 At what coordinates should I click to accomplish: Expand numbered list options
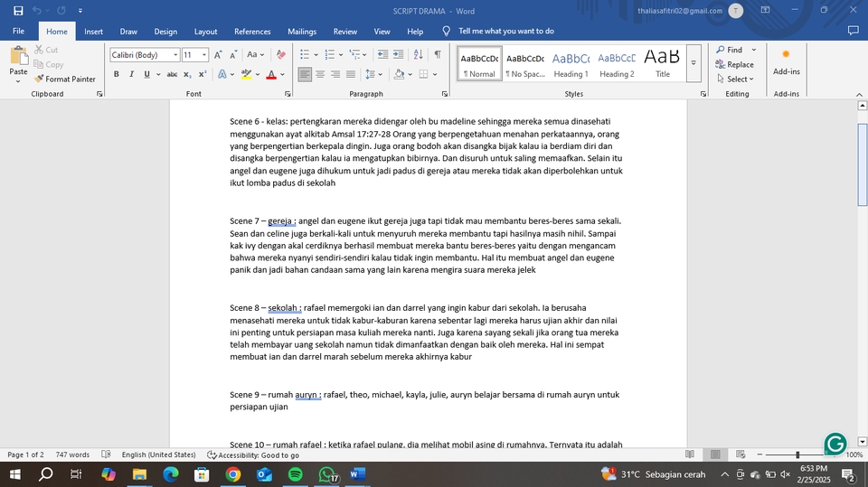point(341,55)
